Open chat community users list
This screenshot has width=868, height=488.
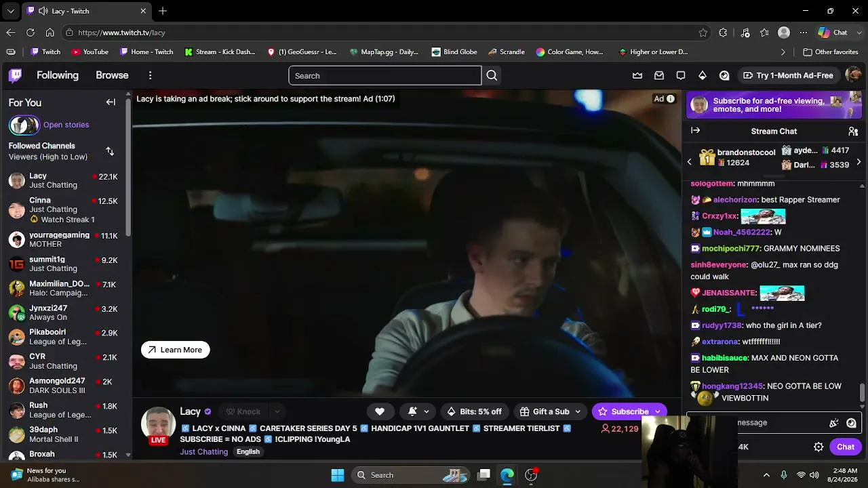(x=853, y=131)
